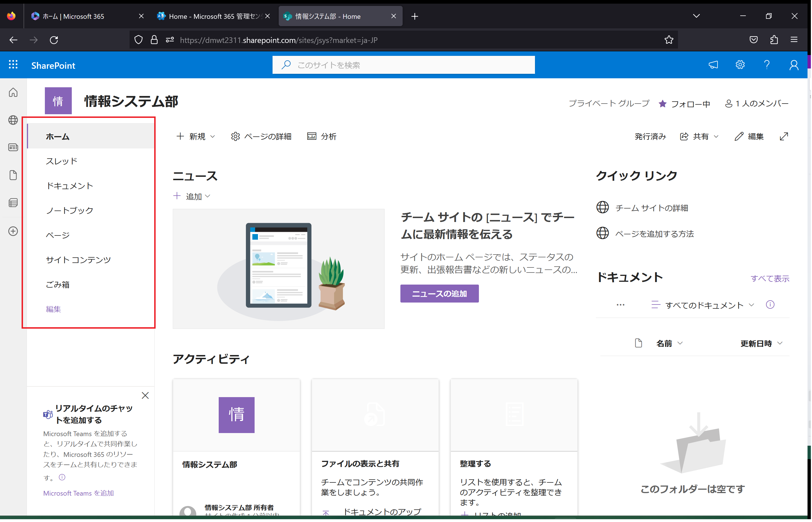Click the このサイトを検索 search box

(403, 65)
